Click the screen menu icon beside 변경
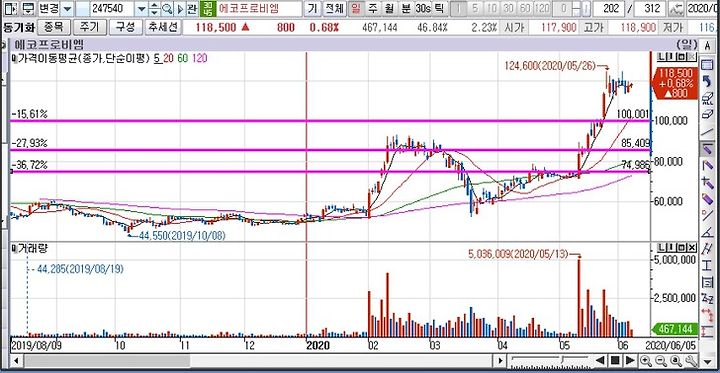The image size is (720, 373). point(28,8)
